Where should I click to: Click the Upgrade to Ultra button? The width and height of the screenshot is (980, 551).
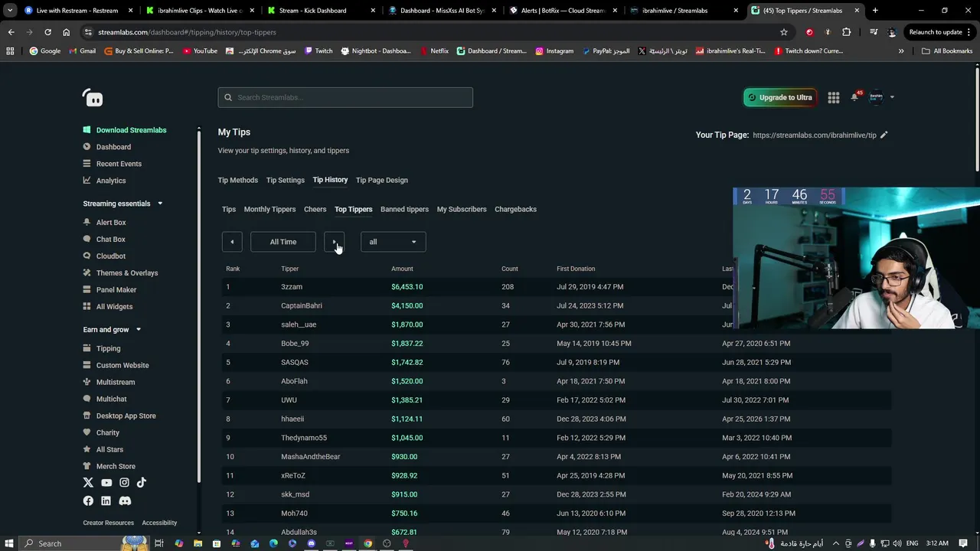coord(779,97)
